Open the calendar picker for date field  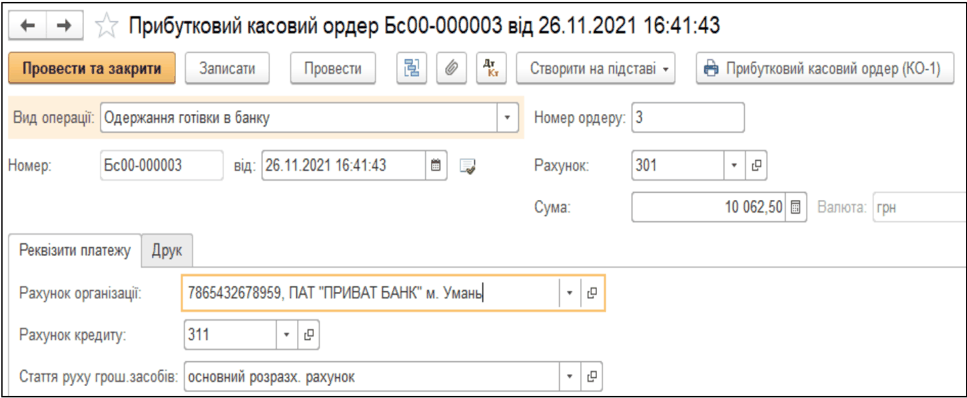(x=435, y=166)
